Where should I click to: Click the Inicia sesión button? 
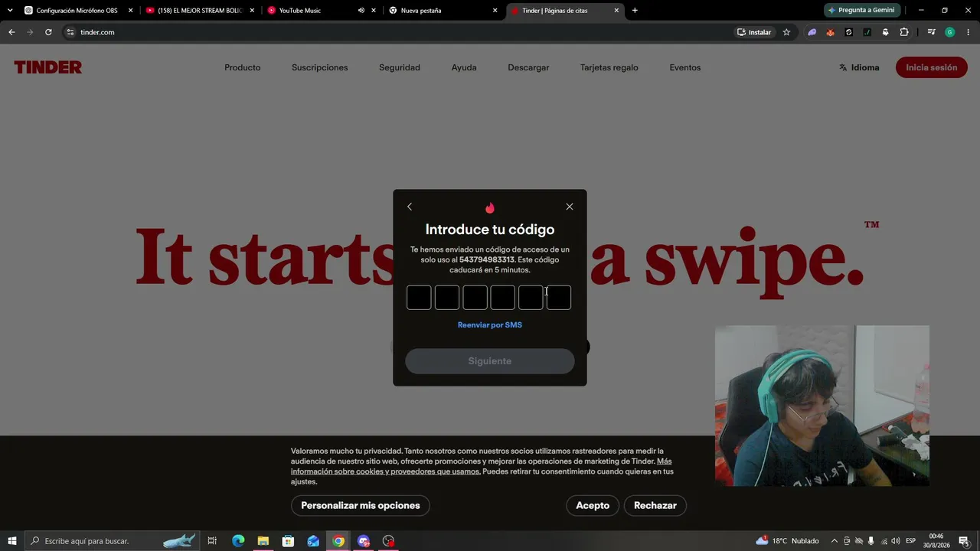coord(932,67)
